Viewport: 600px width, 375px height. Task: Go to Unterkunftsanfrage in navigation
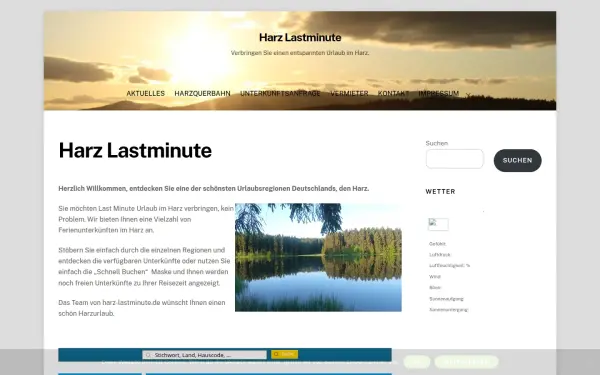tap(280, 93)
